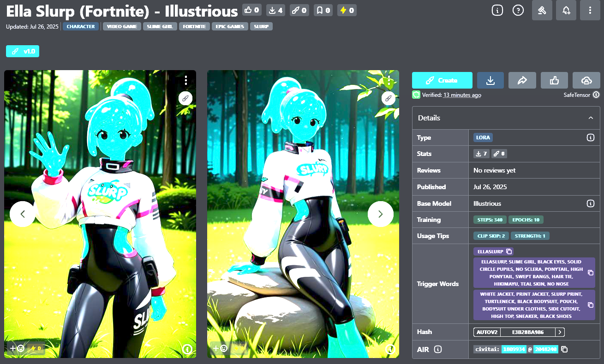The width and height of the screenshot is (604, 364).
Task: Click the CLIP SKIP: 2 badge
Action: (x=491, y=236)
